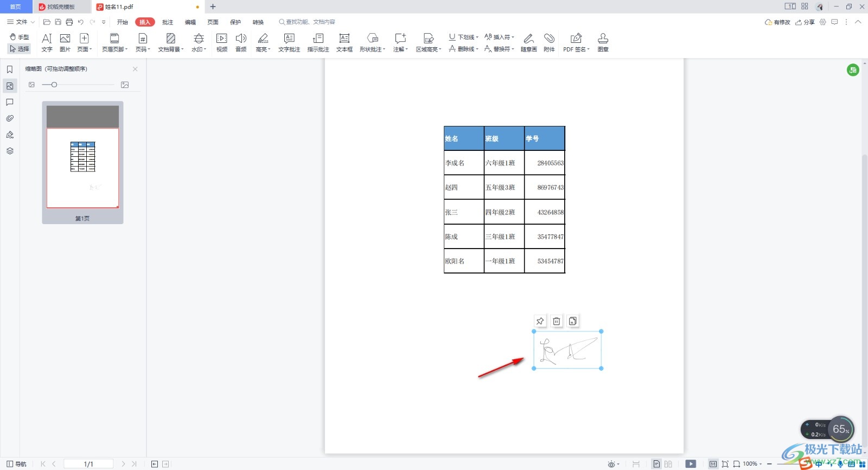Delete the selected signature
The height and width of the screenshot is (470, 868).
point(557,321)
